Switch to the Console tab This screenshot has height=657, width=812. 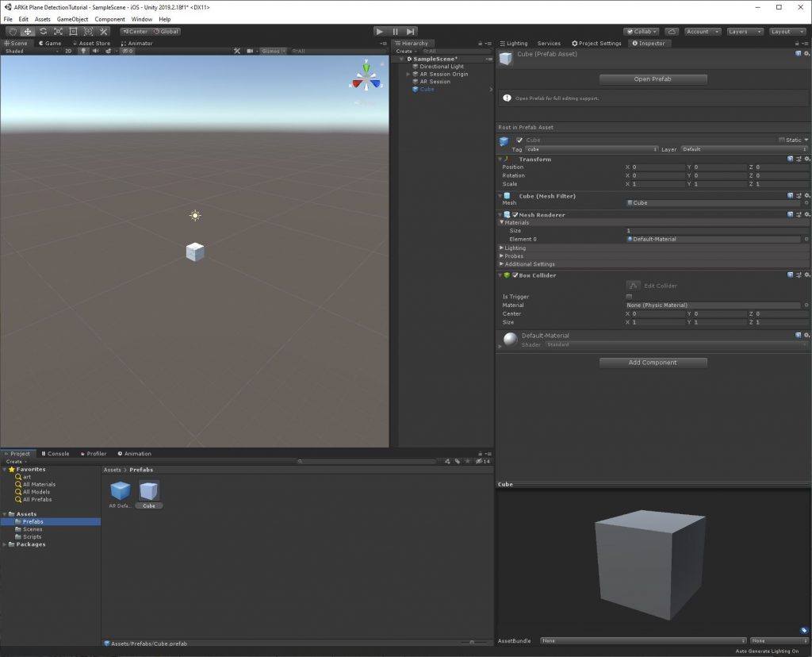55,453
